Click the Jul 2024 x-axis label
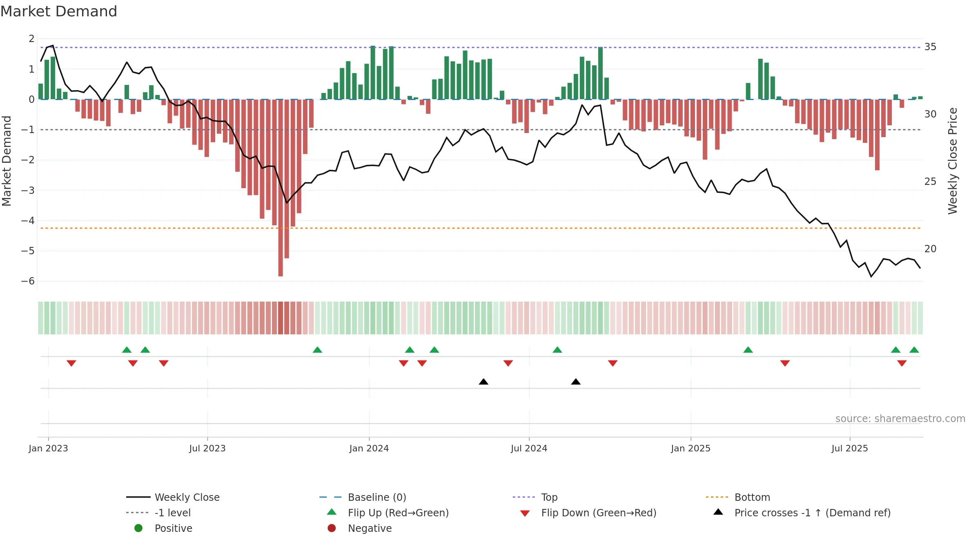980x551 pixels. (x=529, y=448)
